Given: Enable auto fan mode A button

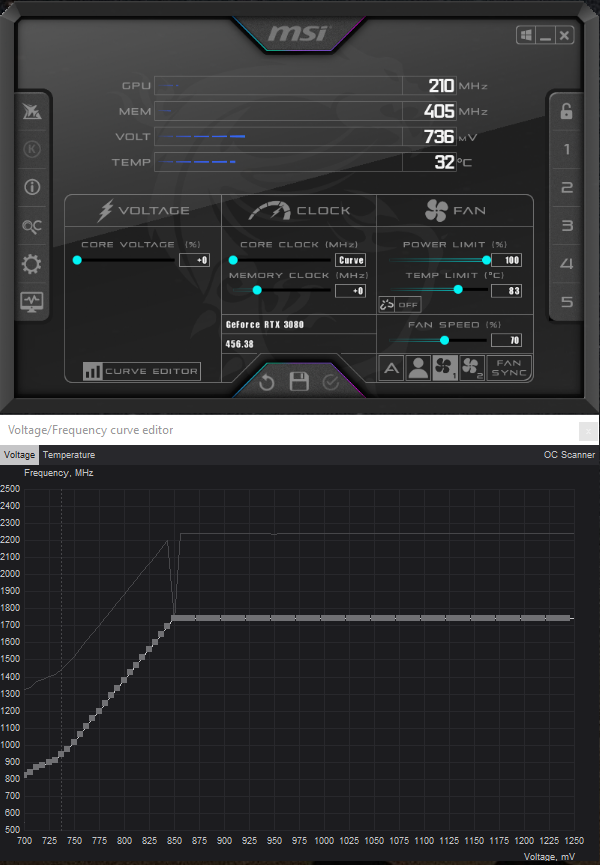Looking at the screenshot, I should 391,368.
